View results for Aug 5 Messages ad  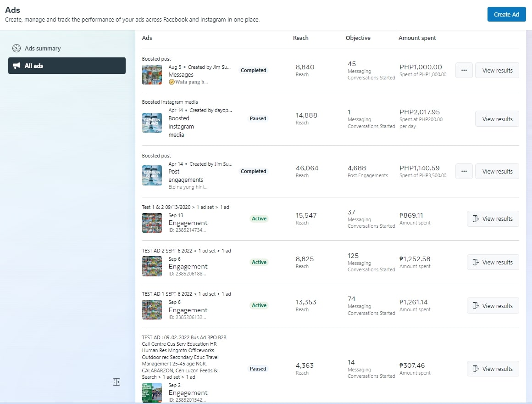pyautogui.click(x=497, y=70)
